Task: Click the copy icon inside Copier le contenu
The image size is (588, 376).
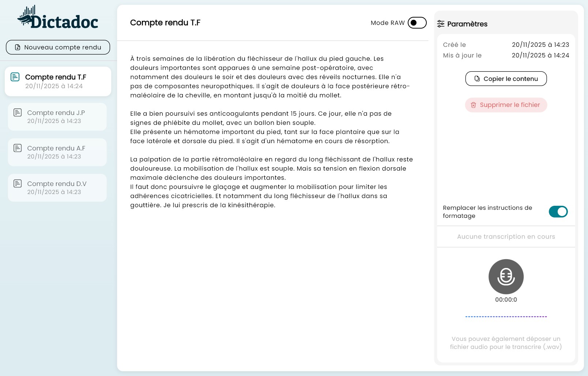Action: coord(476,78)
